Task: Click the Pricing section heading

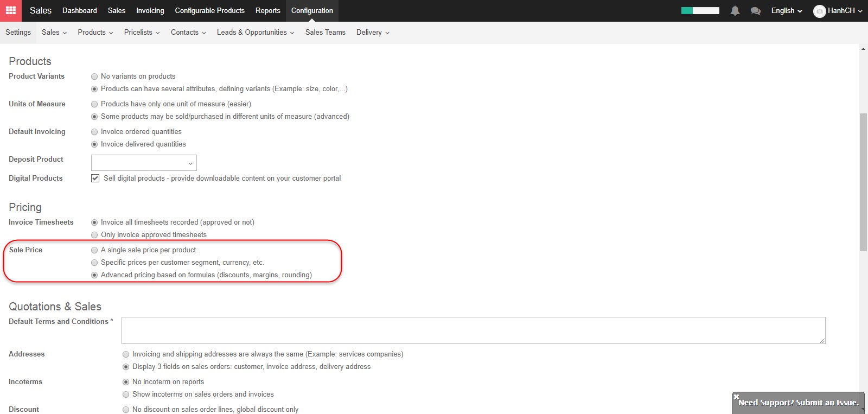Action: tap(25, 207)
